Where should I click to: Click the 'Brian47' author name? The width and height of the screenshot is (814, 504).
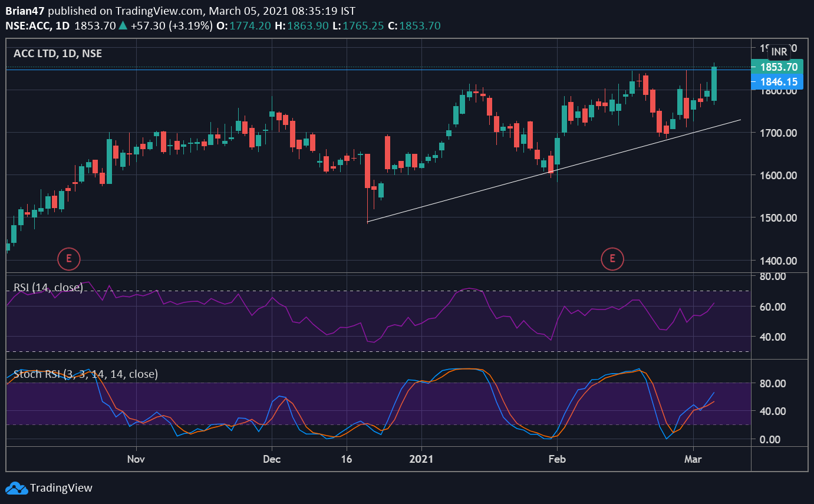(x=24, y=11)
